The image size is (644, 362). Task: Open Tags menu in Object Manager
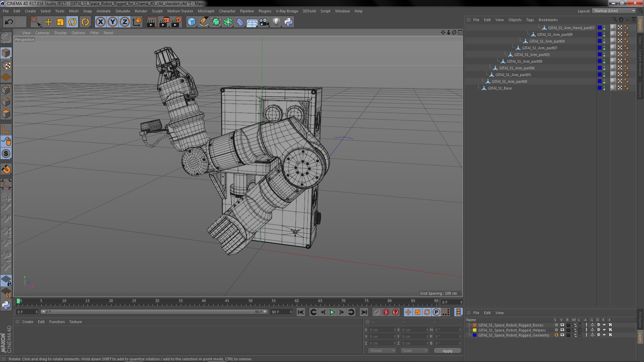coord(530,20)
